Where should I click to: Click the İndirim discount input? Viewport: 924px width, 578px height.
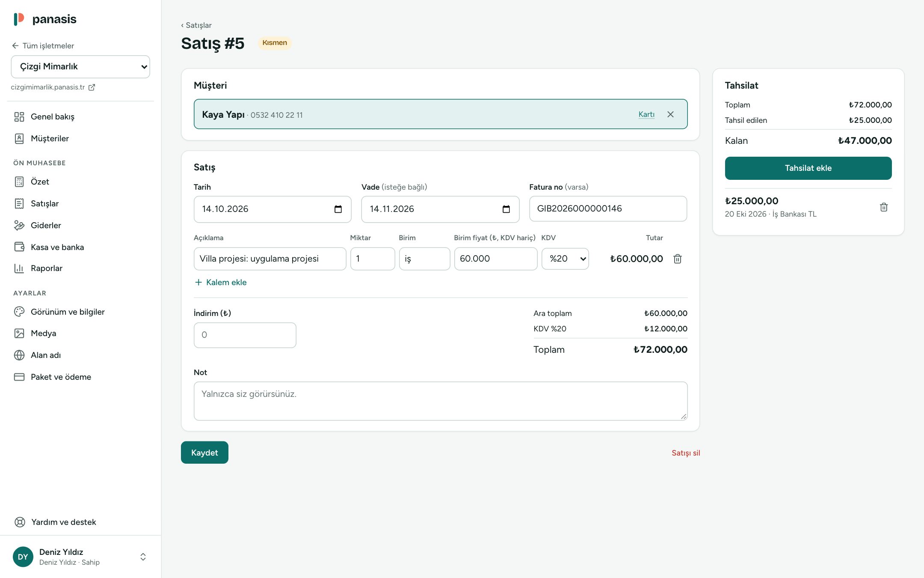[x=245, y=335]
